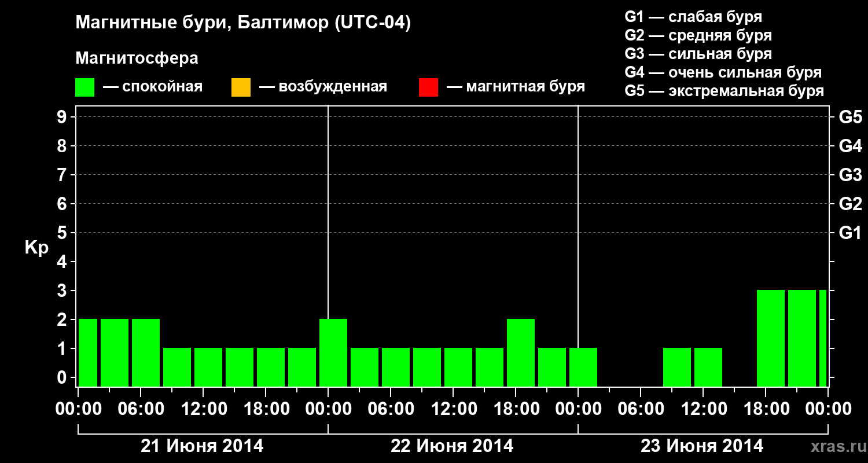Click the Kp 2 bar near 18:00 on 22 Июня
This screenshot has width=868, height=463.
[521, 352]
